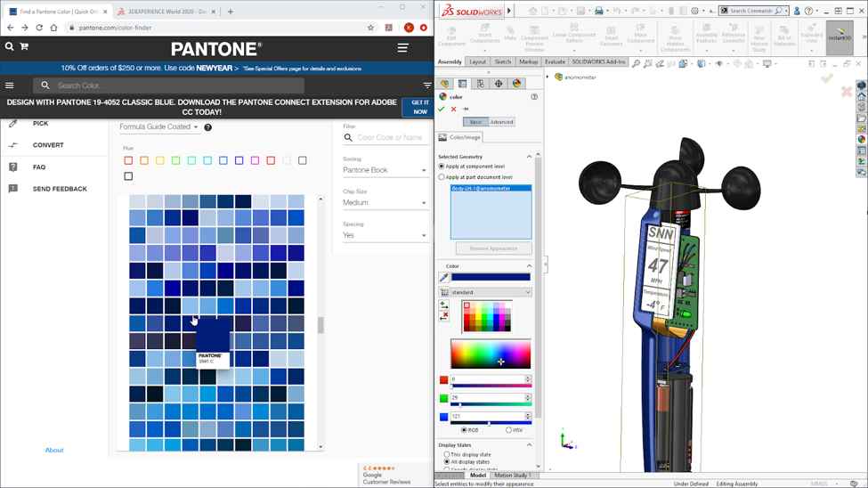
Task: Select the HSV color mode radio button
Action: pyautogui.click(x=508, y=430)
